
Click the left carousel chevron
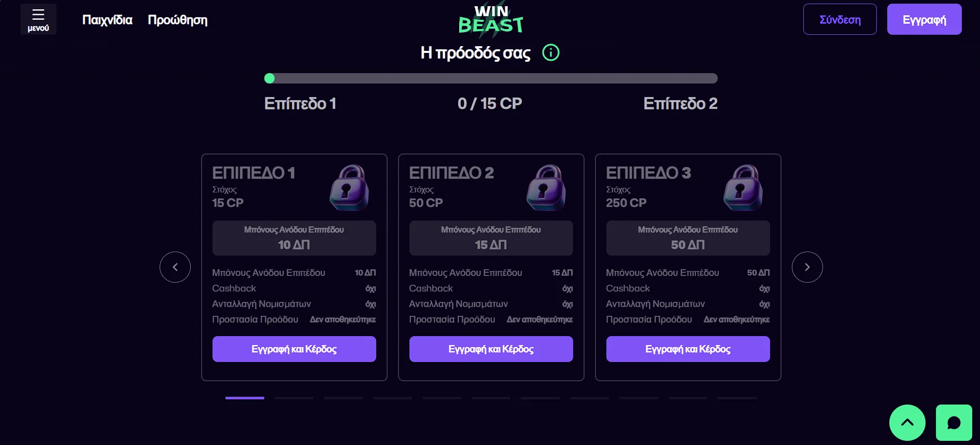(x=175, y=267)
